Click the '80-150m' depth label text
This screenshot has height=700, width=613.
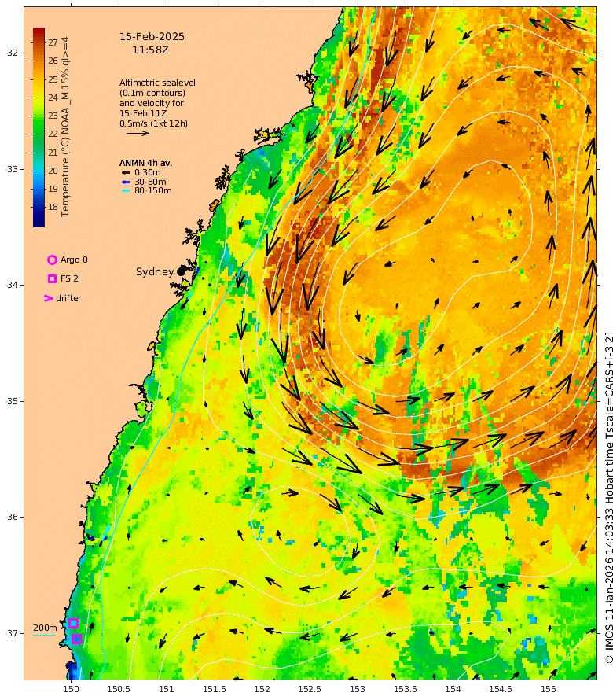pos(152,190)
